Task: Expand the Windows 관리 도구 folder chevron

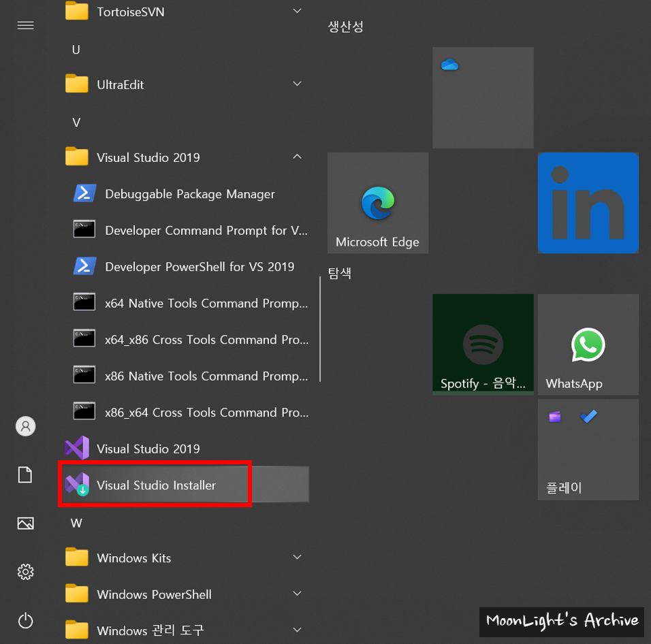Action: 297,630
